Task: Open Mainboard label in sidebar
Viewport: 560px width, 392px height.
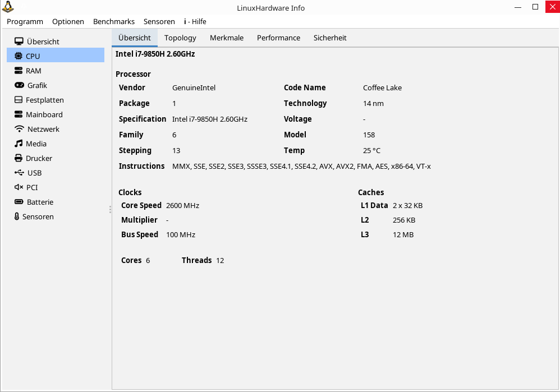Action: point(44,114)
